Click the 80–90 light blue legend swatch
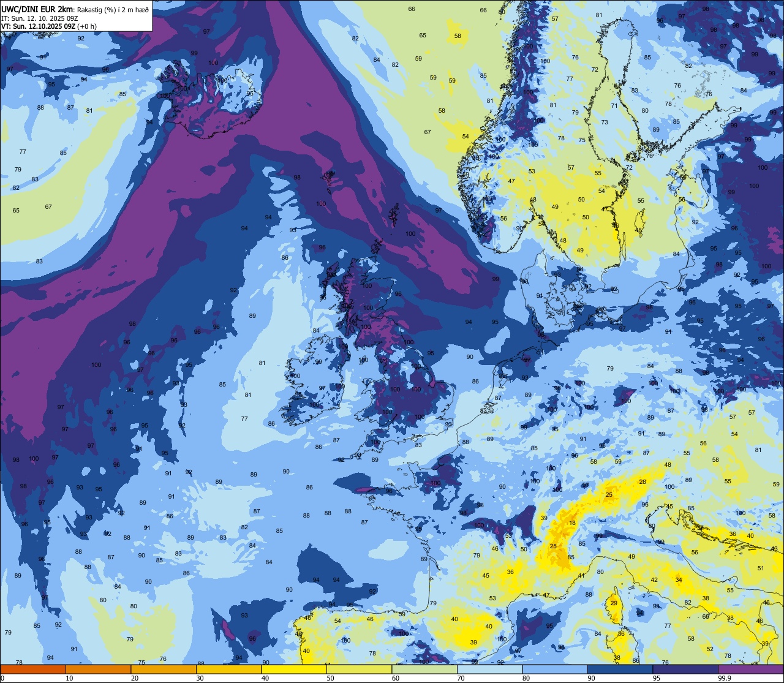 [555, 669]
